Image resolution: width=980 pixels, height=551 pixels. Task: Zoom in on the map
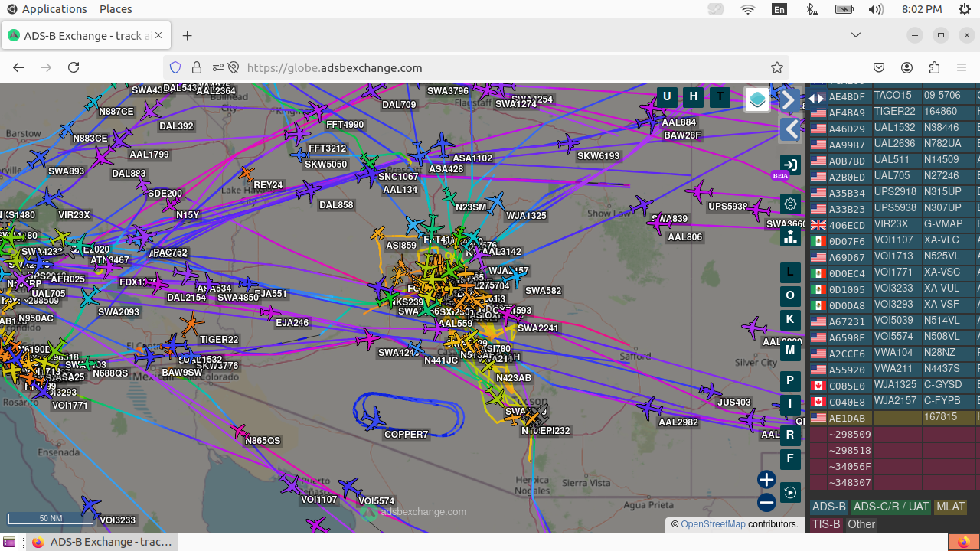[766, 480]
